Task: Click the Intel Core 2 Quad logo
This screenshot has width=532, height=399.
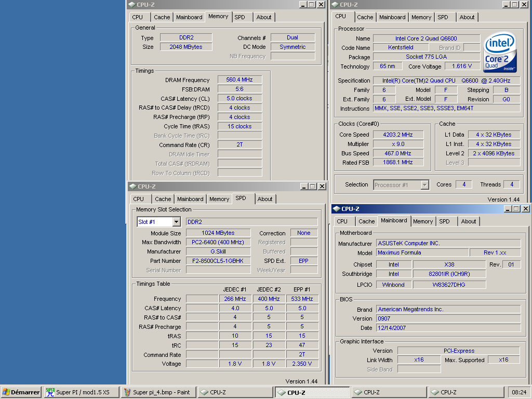Action: click(500, 52)
